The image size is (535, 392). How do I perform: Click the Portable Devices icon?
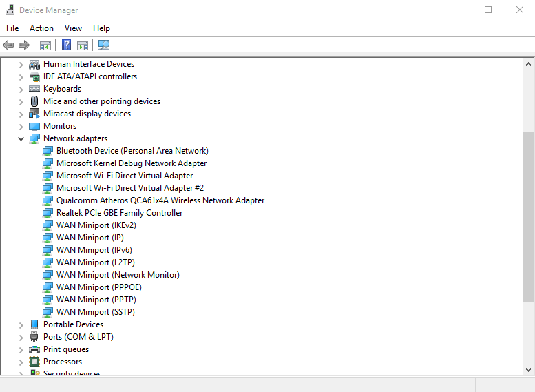click(x=34, y=324)
